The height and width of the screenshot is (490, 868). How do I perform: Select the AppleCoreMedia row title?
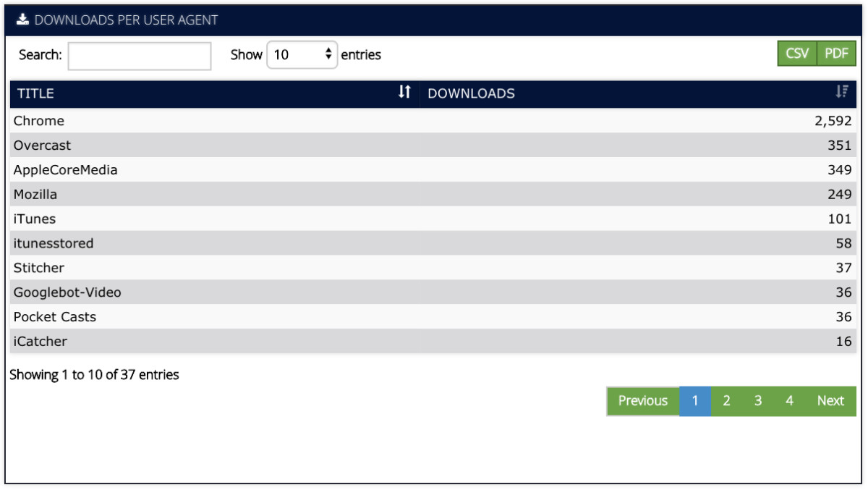66,170
